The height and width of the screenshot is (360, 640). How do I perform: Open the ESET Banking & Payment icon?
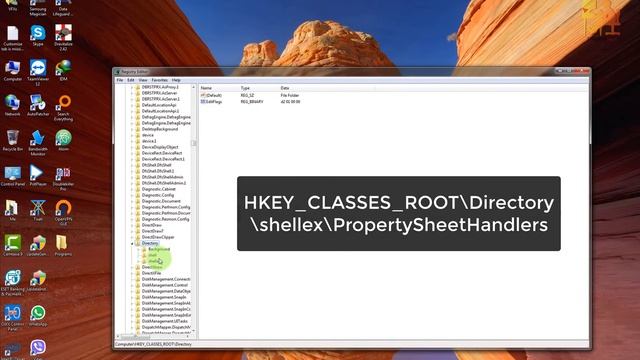[x=12, y=282]
